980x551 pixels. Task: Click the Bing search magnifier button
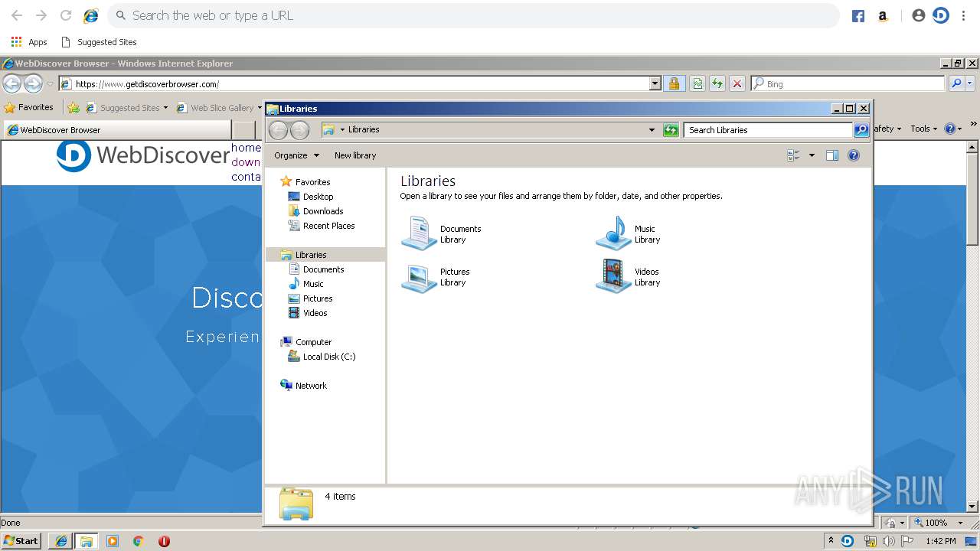coord(956,83)
